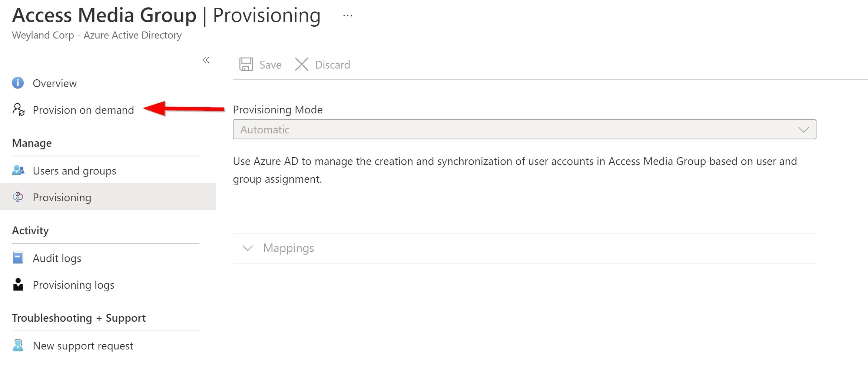This screenshot has width=868, height=391.
Task: Select Provisioning in the Manage section
Action: tap(108, 197)
